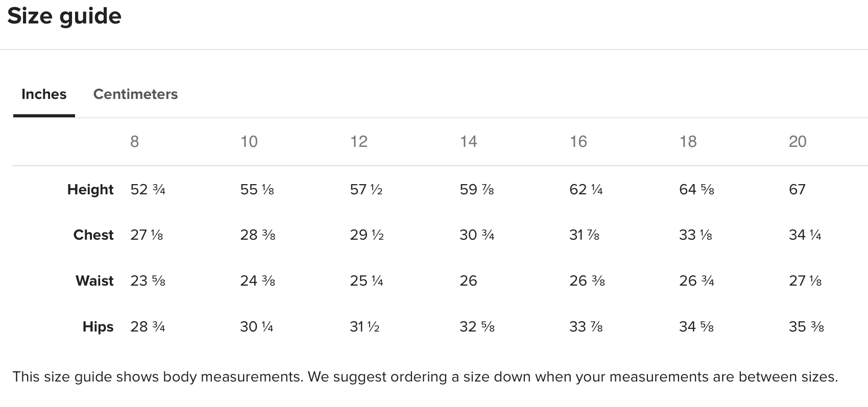Select the 67 height value for size 20
Screen dimensions: 868x407
tap(797, 190)
